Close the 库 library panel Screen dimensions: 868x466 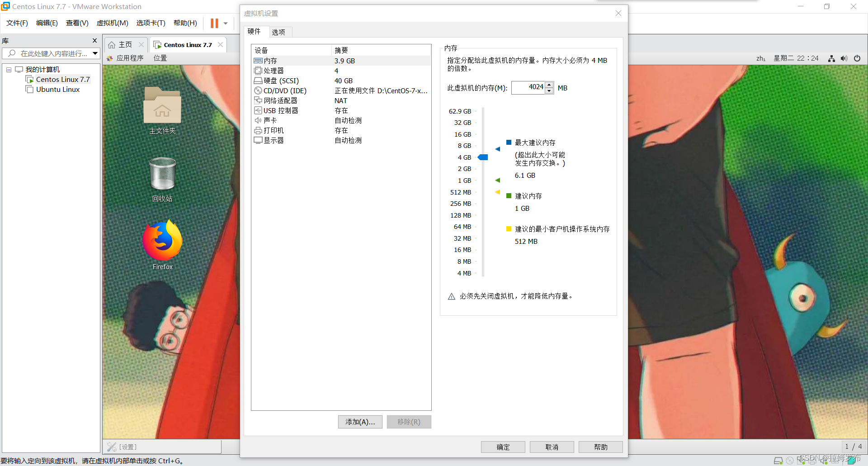tap(94, 40)
